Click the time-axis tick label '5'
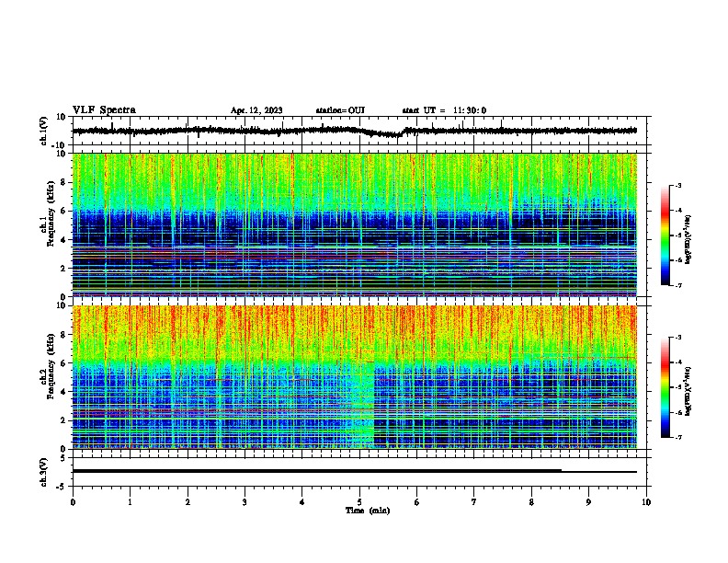 tap(359, 502)
